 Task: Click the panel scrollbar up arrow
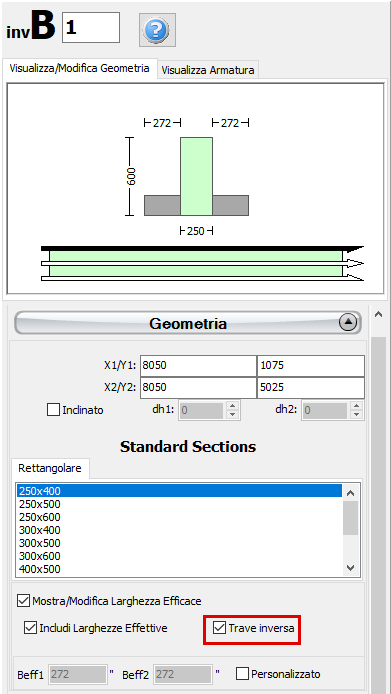379,315
